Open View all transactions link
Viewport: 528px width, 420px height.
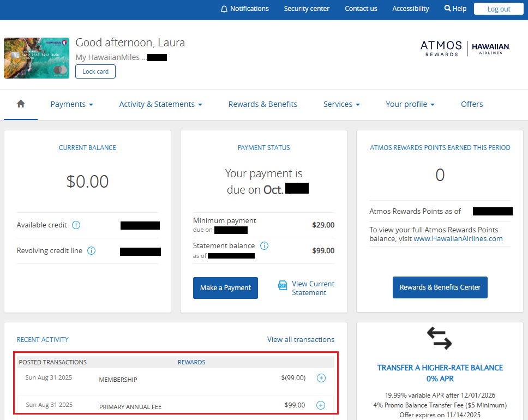pyautogui.click(x=301, y=339)
